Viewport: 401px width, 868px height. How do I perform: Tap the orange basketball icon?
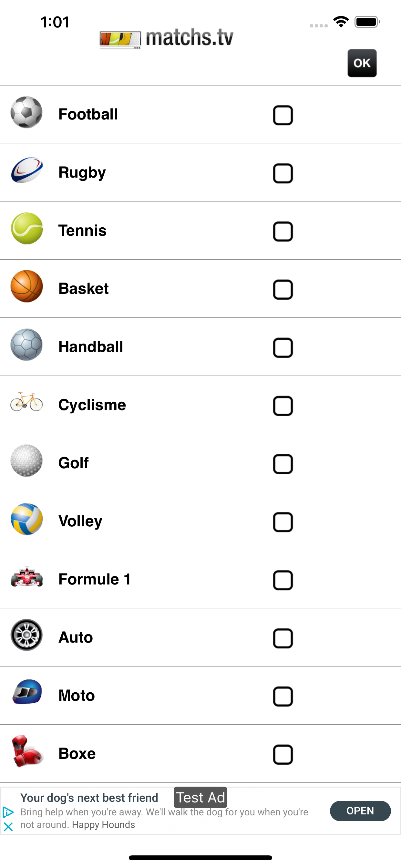(x=26, y=286)
